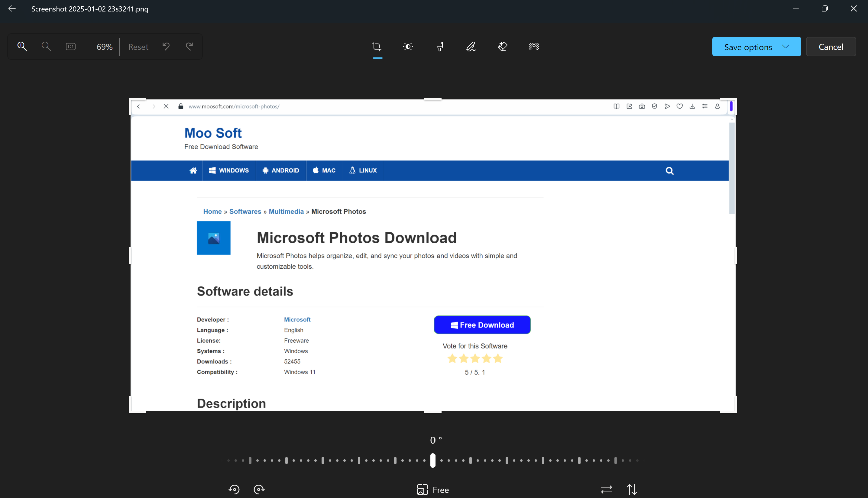Click the profile user icon in browser
Image resolution: width=868 pixels, height=498 pixels.
click(717, 106)
